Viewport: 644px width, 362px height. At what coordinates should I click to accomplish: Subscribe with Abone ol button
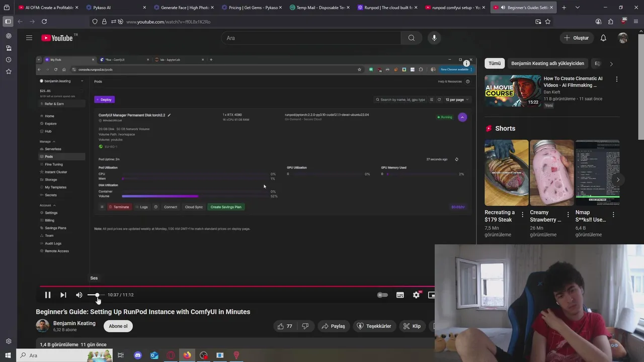pyautogui.click(x=118, y=326)
